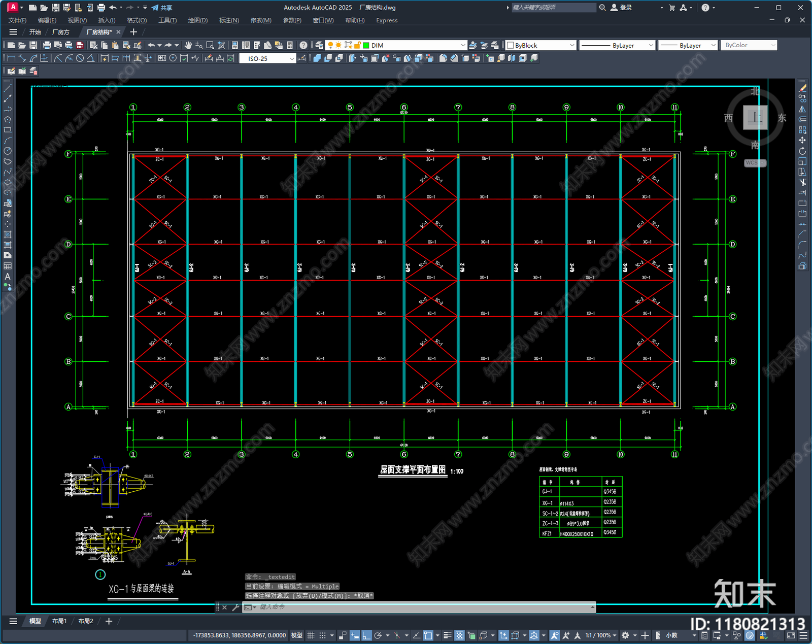Select the Move tool in right toolbar

[802, 141]
